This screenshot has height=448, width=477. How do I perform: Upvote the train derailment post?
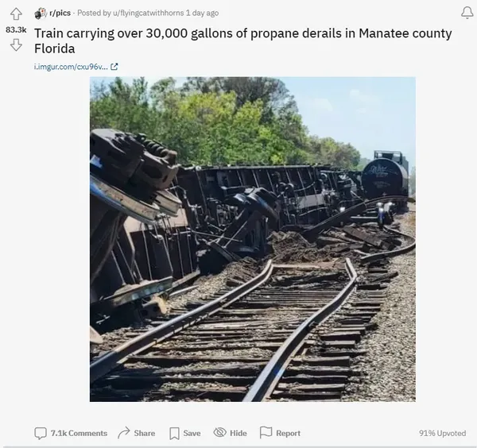tap(16, 14)
